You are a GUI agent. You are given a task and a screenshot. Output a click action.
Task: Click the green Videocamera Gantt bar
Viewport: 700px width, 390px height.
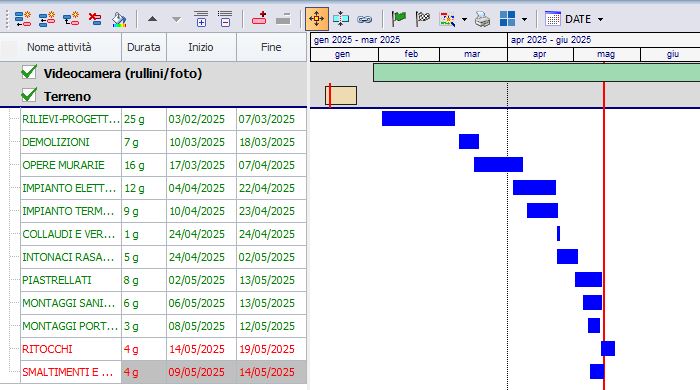(x=536, y=72)
